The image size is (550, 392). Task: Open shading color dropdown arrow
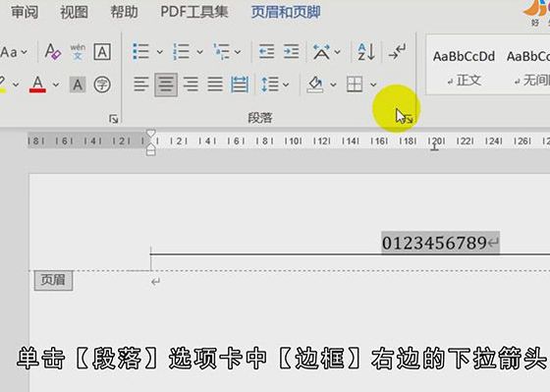333,84
